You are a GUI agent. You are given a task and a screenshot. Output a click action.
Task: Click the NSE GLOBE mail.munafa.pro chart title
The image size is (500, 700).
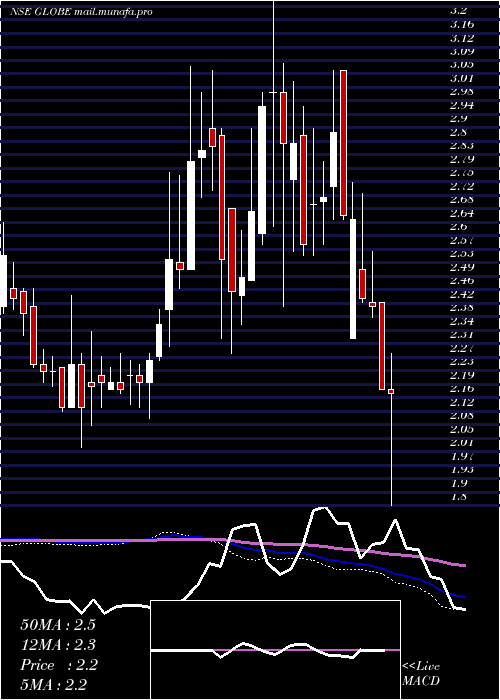81,12
